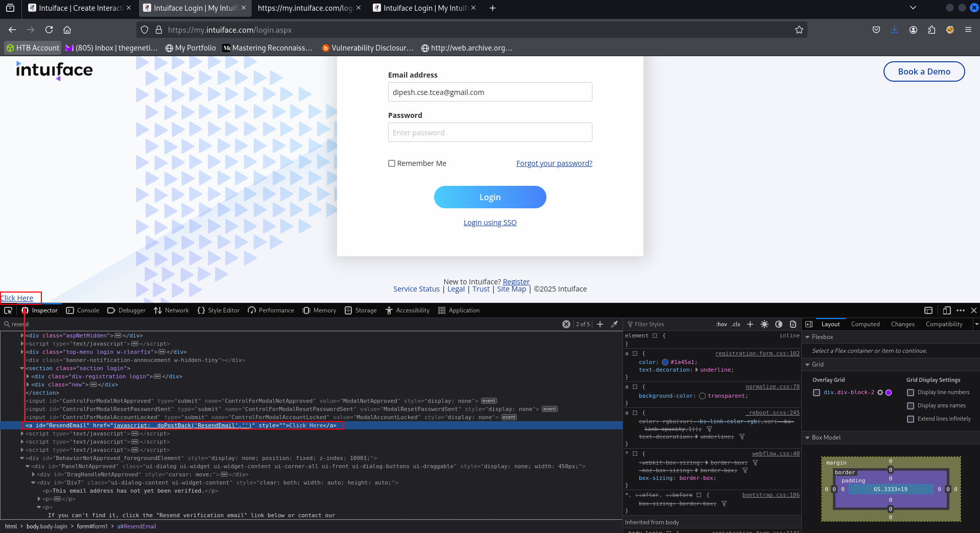Viewport: 980px width, 533px height.
Task: Click the element picker icon in DevTools
Action: 8,310
